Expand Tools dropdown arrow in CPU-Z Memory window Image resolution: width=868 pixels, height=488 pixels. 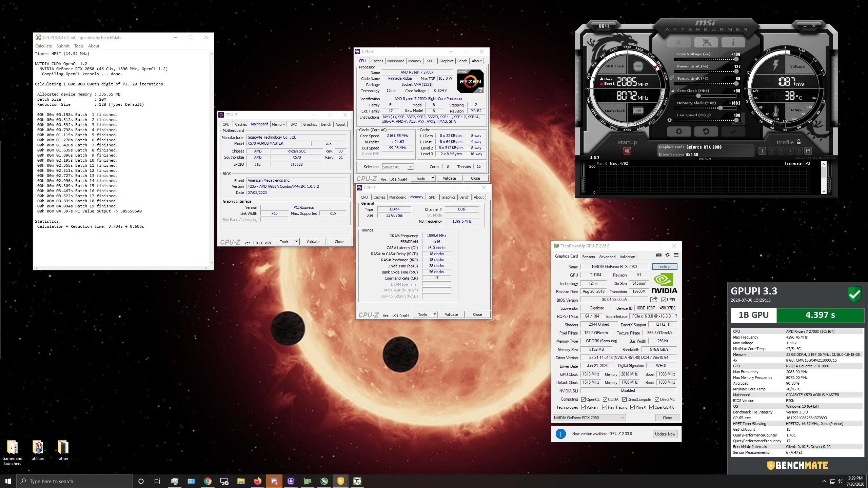coord(434,314)
